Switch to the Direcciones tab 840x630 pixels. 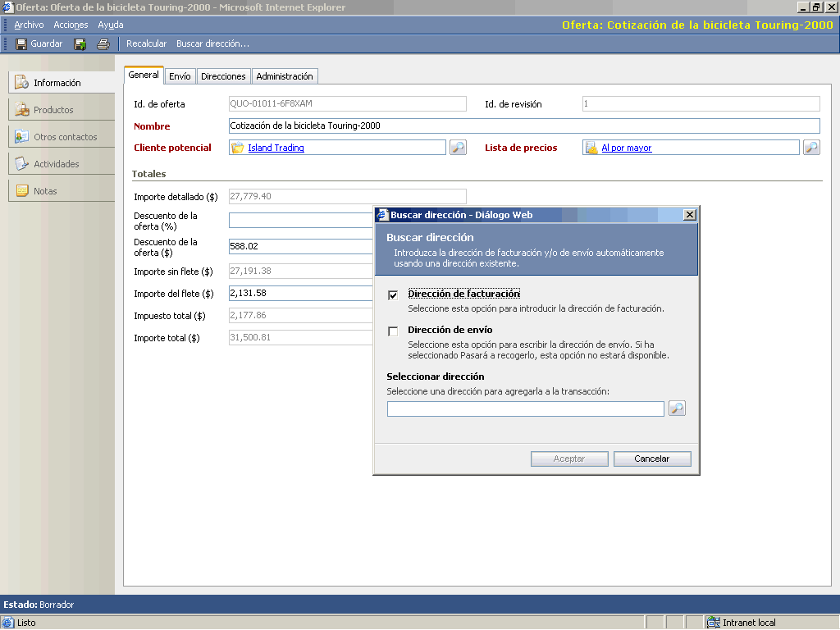(223, 76)
